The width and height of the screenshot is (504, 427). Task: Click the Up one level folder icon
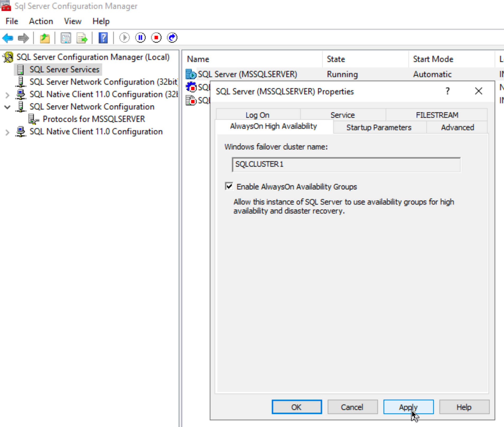(x=45, y=38)
